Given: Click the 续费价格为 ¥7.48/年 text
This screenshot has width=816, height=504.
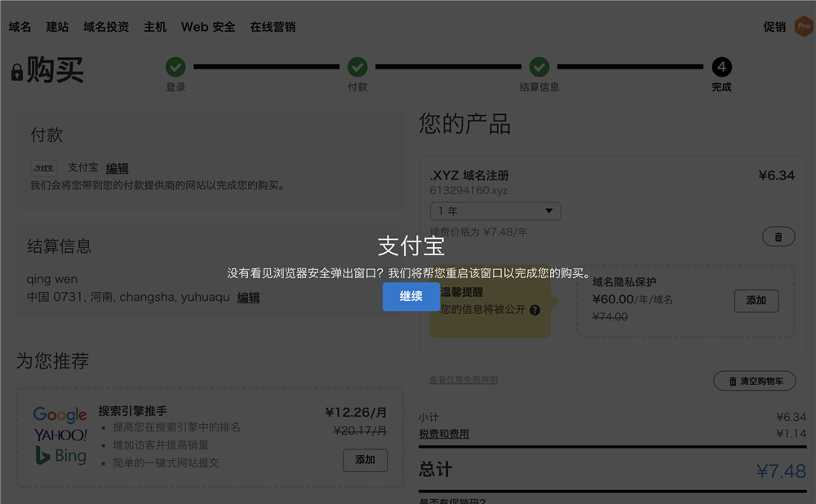Looking at the screenshot, I should [x=478, y=232].
